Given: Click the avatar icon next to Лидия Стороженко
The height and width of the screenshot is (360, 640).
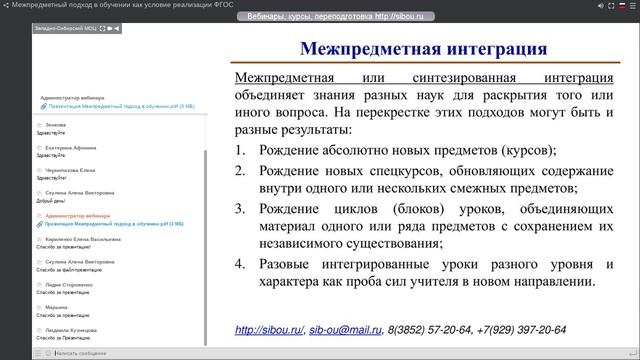Looking at the screenshot, I should 40,284.
